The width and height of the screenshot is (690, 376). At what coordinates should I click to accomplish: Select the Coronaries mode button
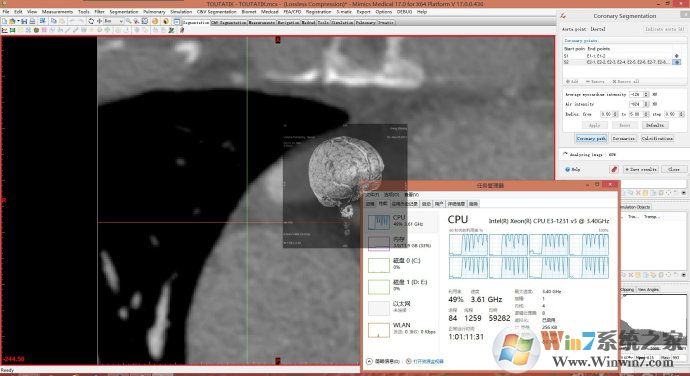624,138
